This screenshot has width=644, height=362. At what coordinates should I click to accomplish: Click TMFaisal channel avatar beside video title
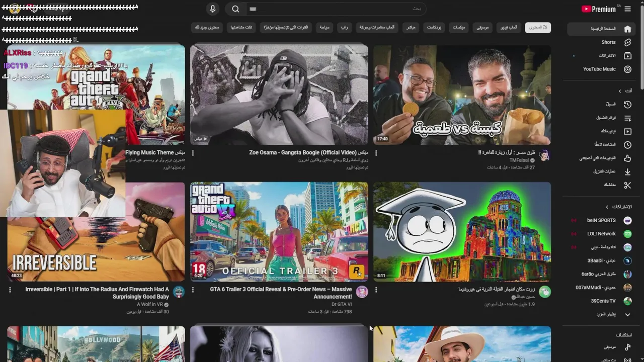[544, 156]
